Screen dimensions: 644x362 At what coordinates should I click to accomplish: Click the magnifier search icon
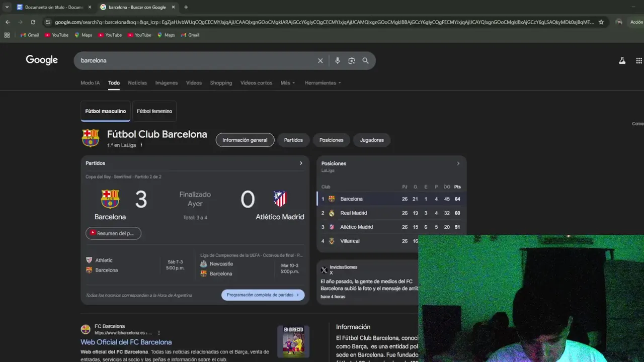[365, 61]
